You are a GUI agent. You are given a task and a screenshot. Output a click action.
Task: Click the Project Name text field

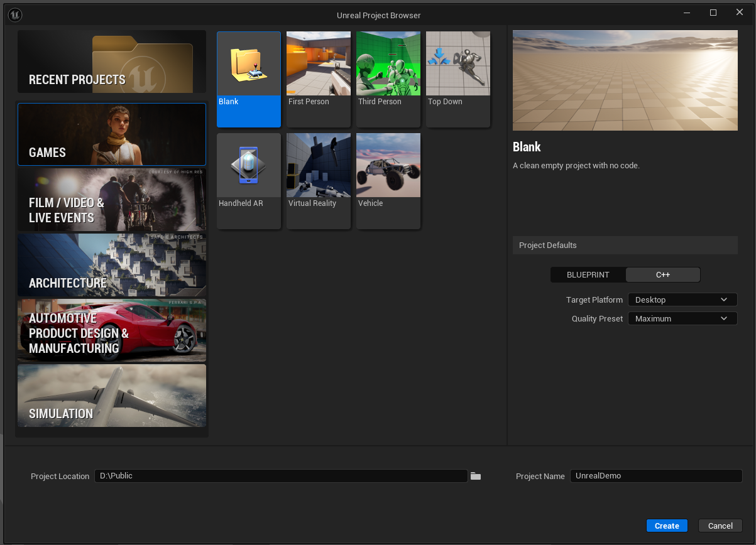coord(655,476)
